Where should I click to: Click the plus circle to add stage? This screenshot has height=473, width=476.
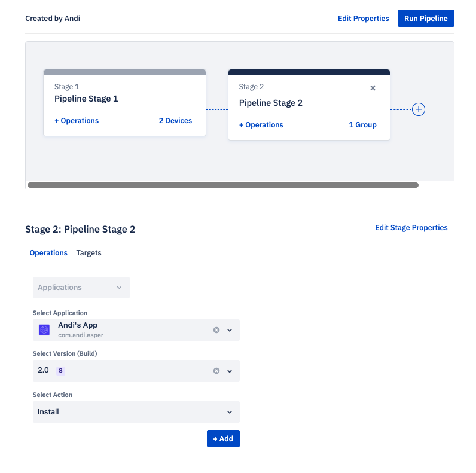[x=419, y=109]
